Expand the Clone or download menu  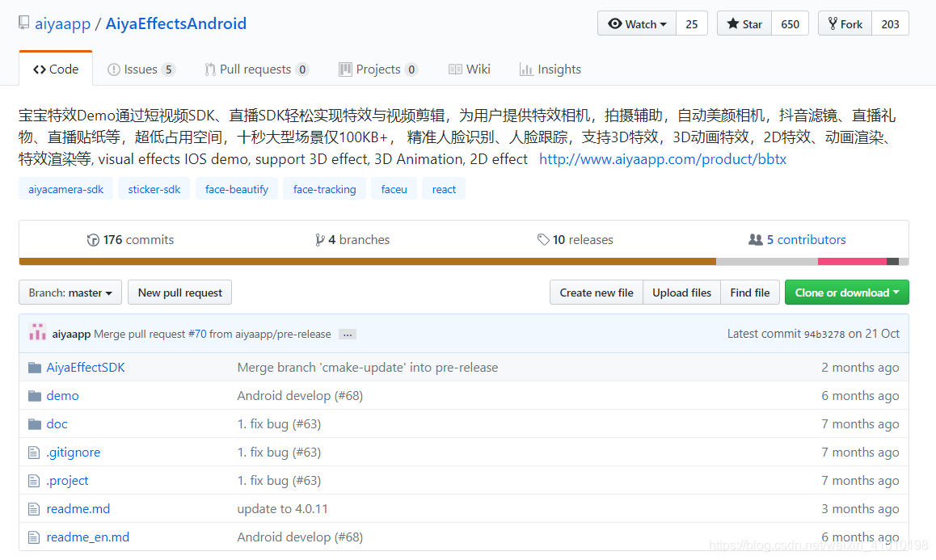[x=846, y=293]
